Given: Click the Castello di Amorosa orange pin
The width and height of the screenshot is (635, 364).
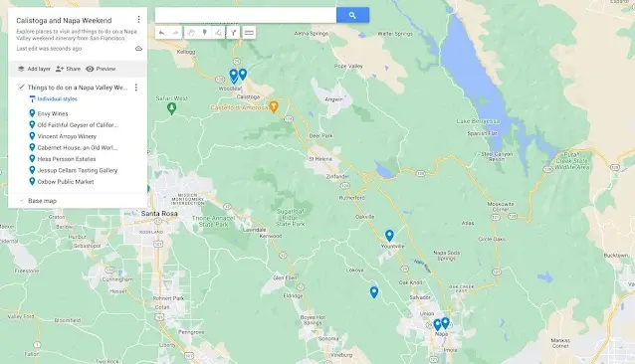Looking at the screenshot, I should point(274,106).
